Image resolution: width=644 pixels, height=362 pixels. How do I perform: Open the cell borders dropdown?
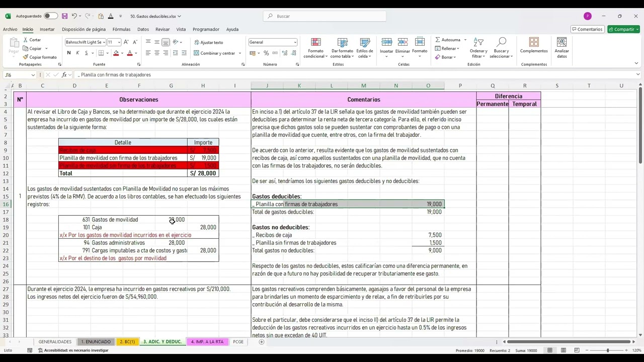(x=107, y=53)
